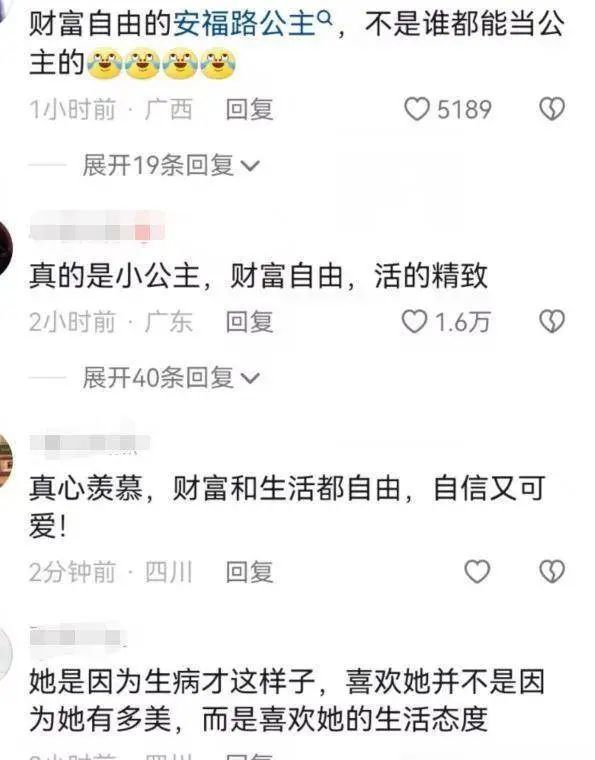Expand 展开19条回复 replies

tap(171, 165)
